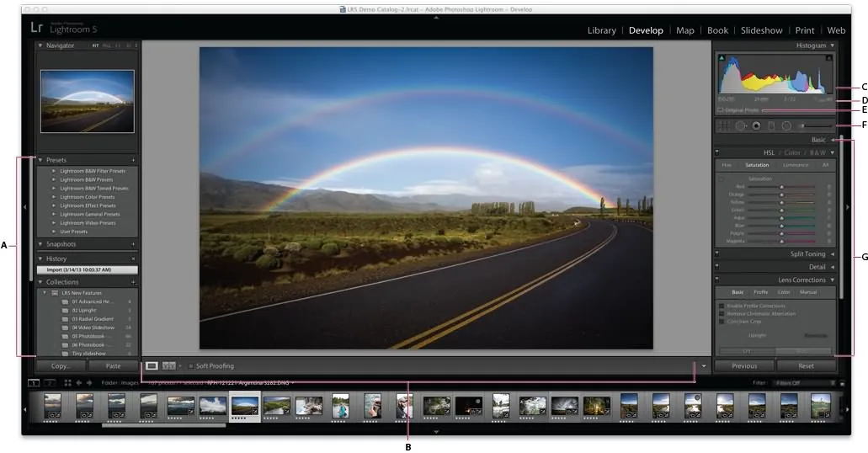Image resolution: width=868 pixels, height=453 pixels.
Task: Select the Spot Removal tool
Action: [x=740, y=125]
